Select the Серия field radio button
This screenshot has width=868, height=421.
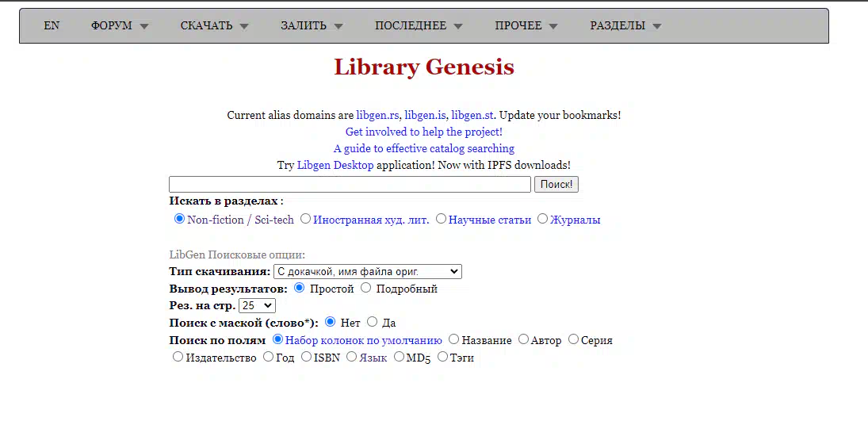point(573,339)
